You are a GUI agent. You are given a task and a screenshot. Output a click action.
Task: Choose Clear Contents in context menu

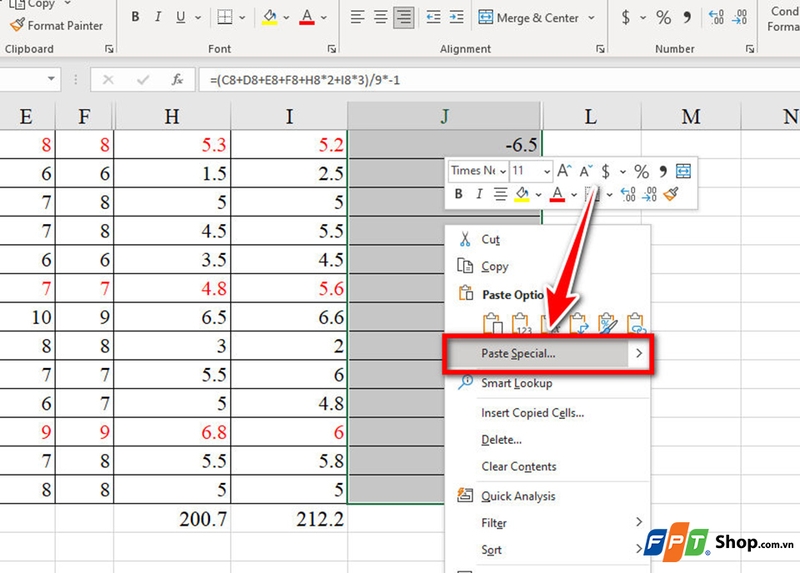coord(547,466)
